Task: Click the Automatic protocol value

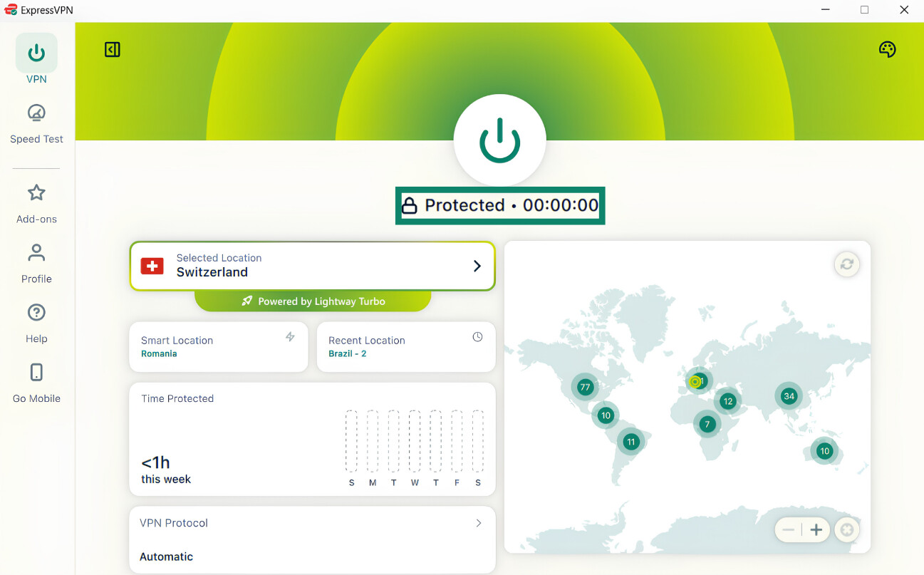Action: coord(166,556)
